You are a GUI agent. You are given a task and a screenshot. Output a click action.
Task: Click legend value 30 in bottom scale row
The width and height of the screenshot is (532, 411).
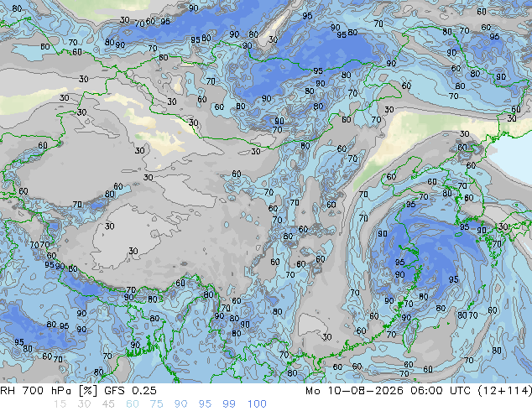click(x=84, y=404)
